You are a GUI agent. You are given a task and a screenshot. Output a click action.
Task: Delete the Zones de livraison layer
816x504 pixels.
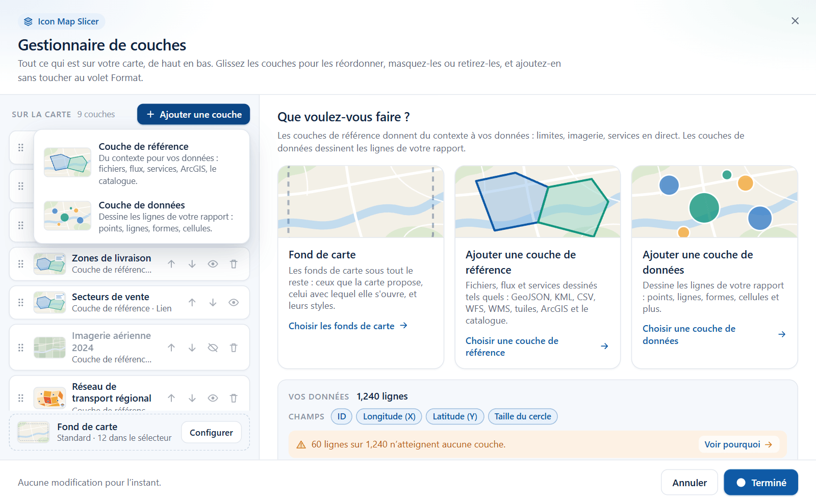(x=234, y=264)
